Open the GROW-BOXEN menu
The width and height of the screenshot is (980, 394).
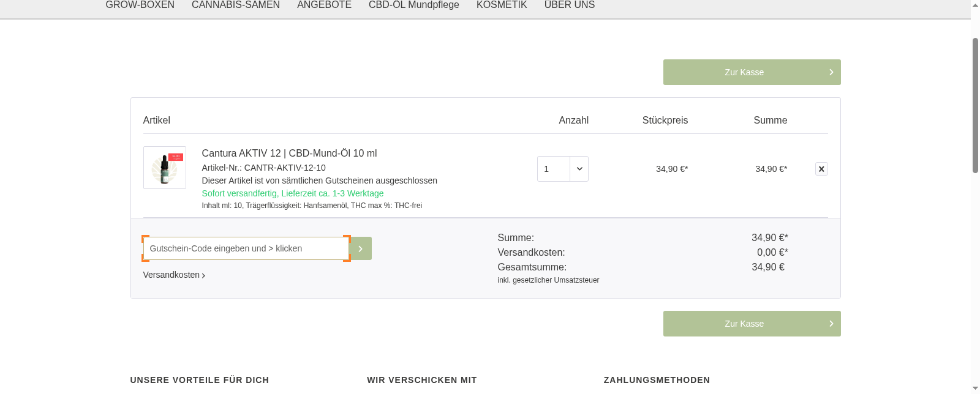tap(140, 5)
